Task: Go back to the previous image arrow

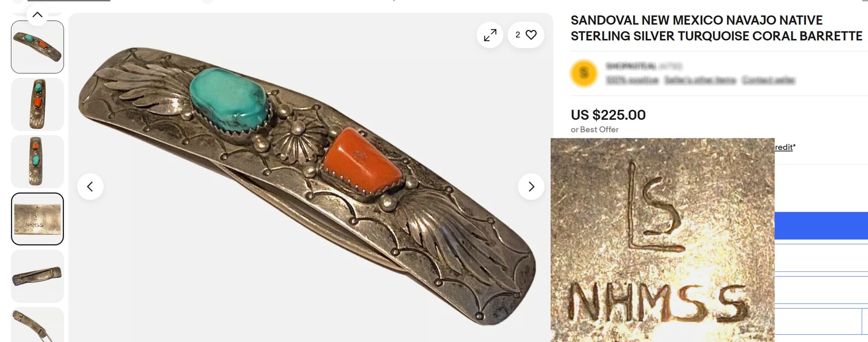Action: click(90, 186)
